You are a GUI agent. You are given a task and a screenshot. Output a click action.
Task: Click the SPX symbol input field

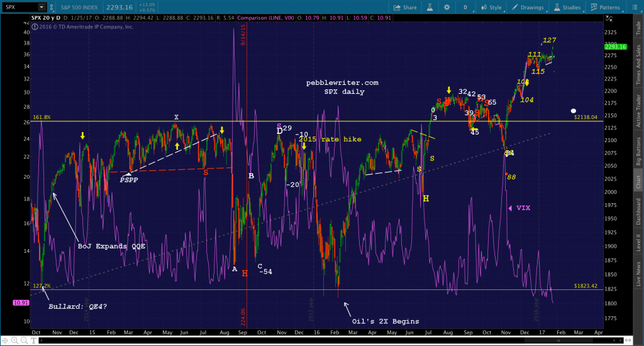coord(20,7)
